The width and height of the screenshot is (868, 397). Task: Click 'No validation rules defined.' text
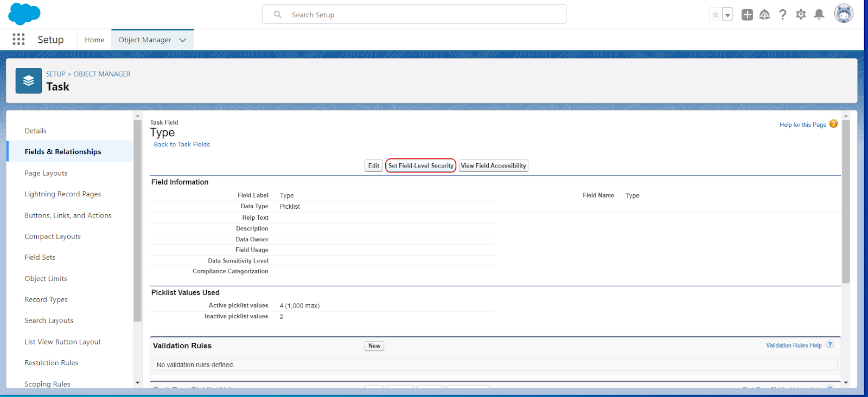pos(195,364)
